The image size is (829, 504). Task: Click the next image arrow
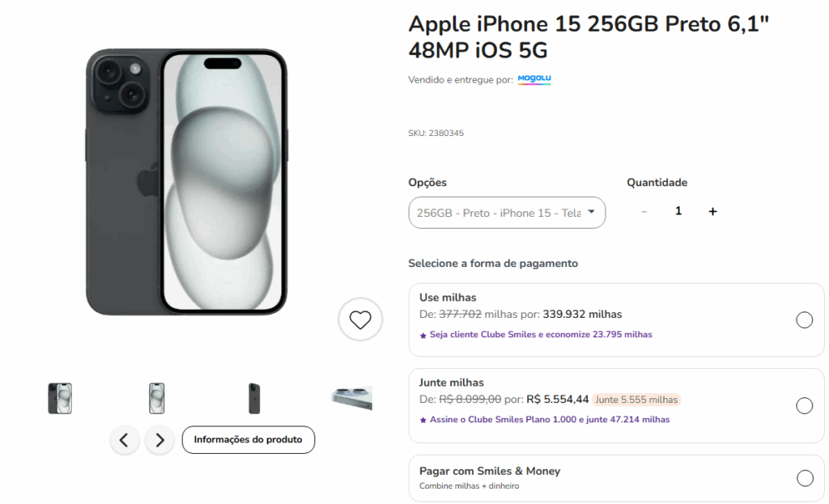click(159, 439)
